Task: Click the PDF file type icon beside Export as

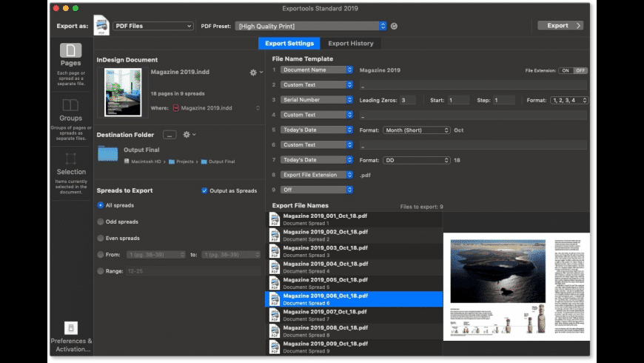Action: point(101,25)
